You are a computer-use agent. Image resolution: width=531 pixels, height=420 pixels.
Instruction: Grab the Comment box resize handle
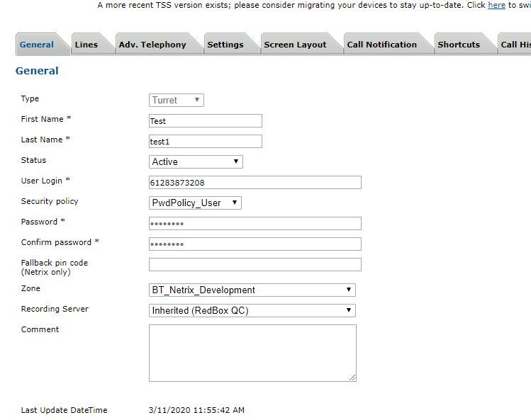[352, 378]
